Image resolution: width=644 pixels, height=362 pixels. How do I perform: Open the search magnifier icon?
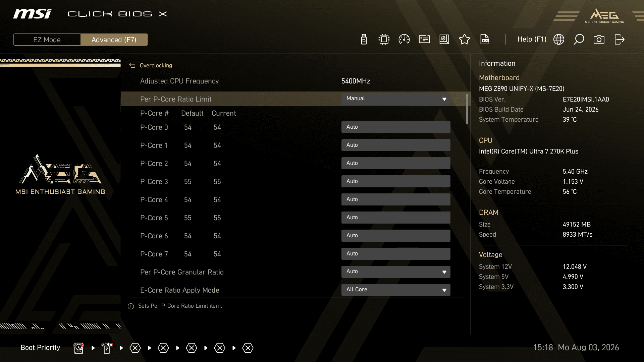(579, 40)
